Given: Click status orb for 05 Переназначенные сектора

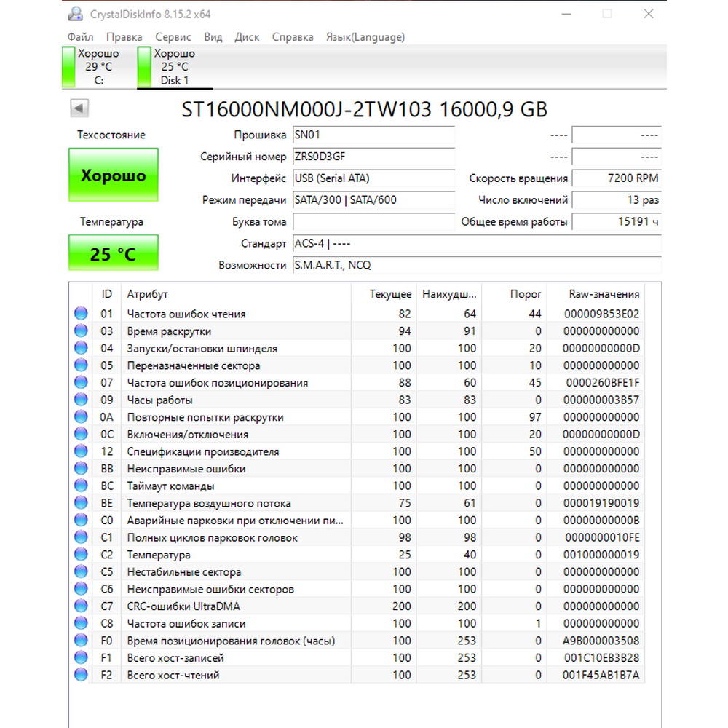Looking at the screenshot, I should tap(81, 365).
